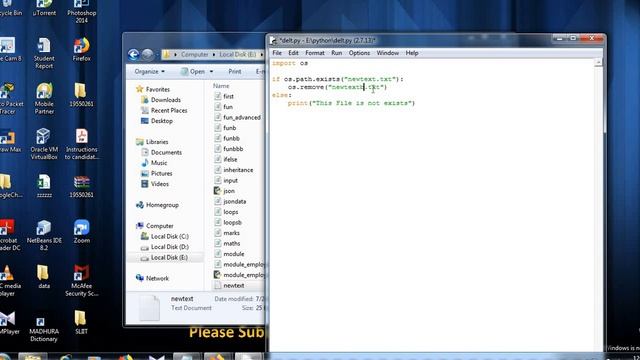Select the file named ifelse

click(226, 160)
